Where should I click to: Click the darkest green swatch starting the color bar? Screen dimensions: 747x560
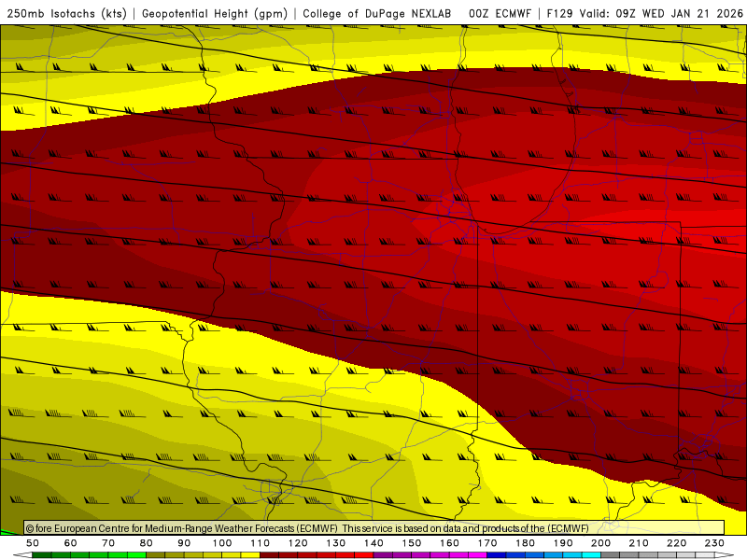point(41,555)
